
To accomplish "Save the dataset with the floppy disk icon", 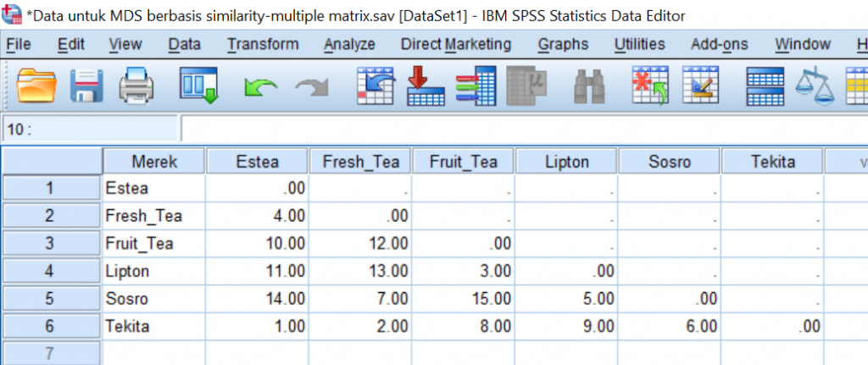I will point(86,86).
